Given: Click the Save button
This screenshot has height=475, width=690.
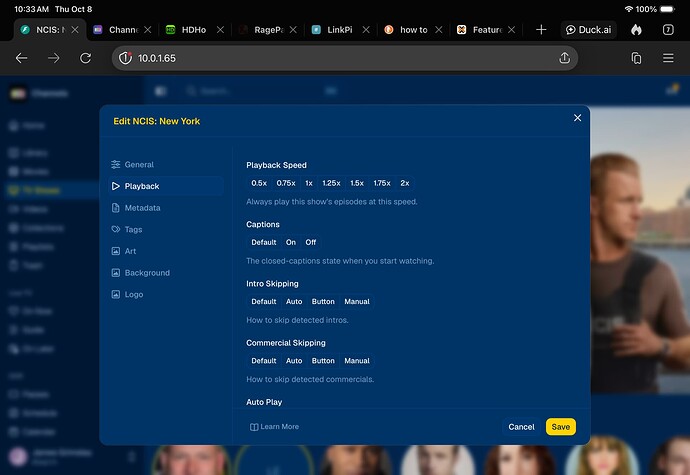Looking at the screenshot, I should tap(561, 427).
